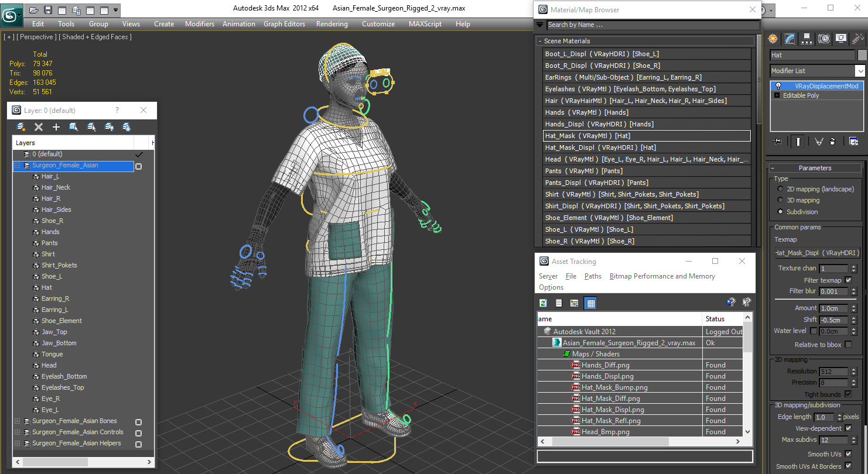Toggle Relative to bbox checkbox
868x474 pixels.
coord(848,345)
